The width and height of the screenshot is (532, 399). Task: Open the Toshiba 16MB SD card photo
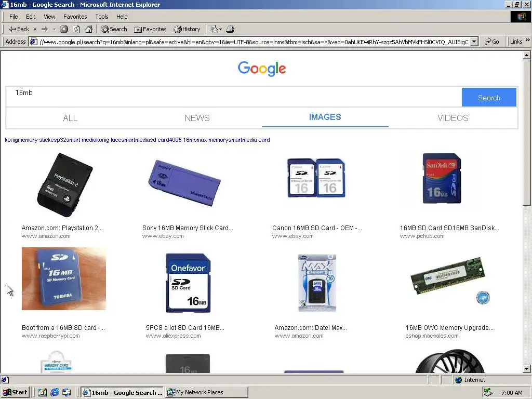click(x=64, y=278)
